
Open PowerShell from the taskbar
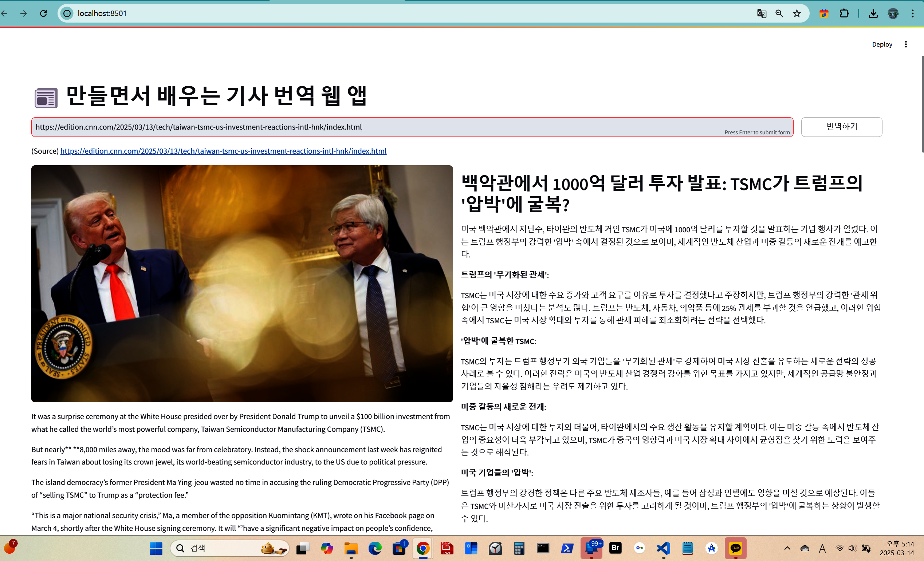[x=567, y=548]
